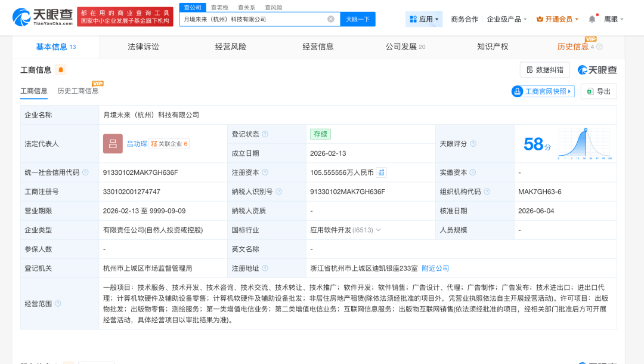Select the 历史工商信息 sub-tab
Screen dimensions: 644x364
(78, 91)
